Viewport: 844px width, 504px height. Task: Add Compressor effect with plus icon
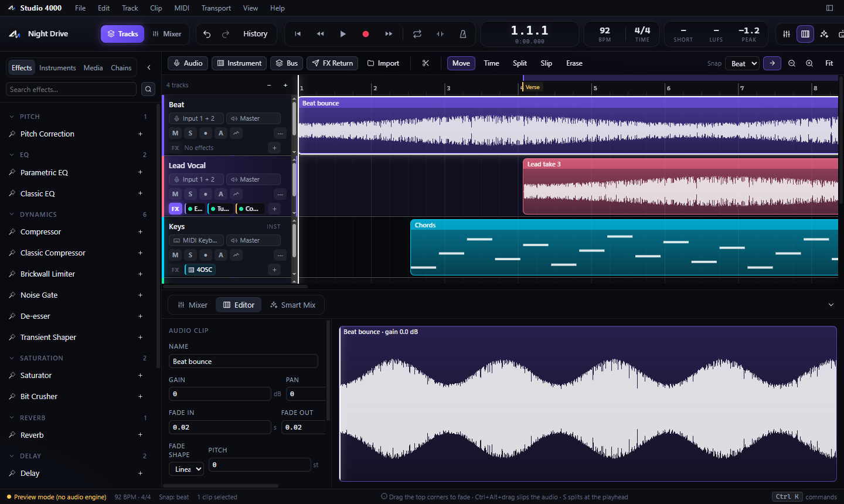pos(140,232)
